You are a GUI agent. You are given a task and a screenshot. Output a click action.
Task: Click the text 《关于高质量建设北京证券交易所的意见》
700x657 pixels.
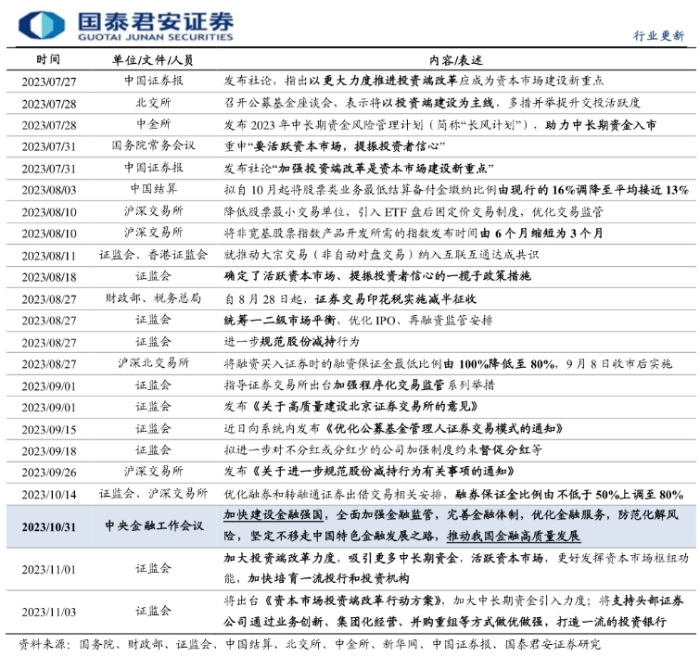click(x=364, y=407)
